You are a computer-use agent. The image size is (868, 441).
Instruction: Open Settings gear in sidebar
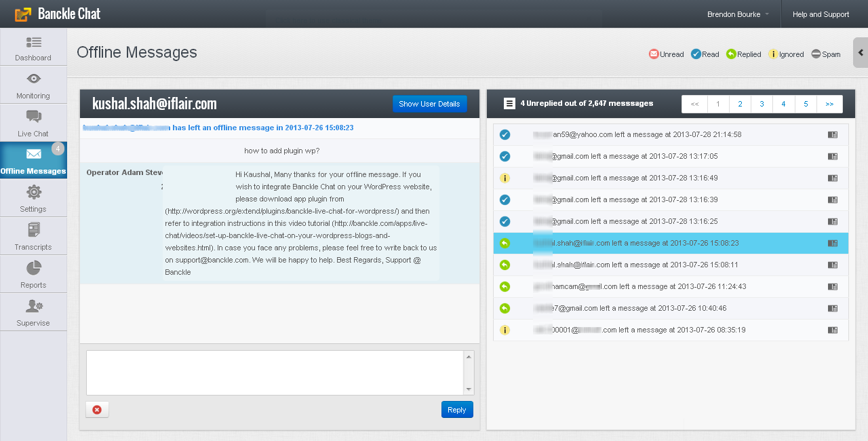pos(33,192)
